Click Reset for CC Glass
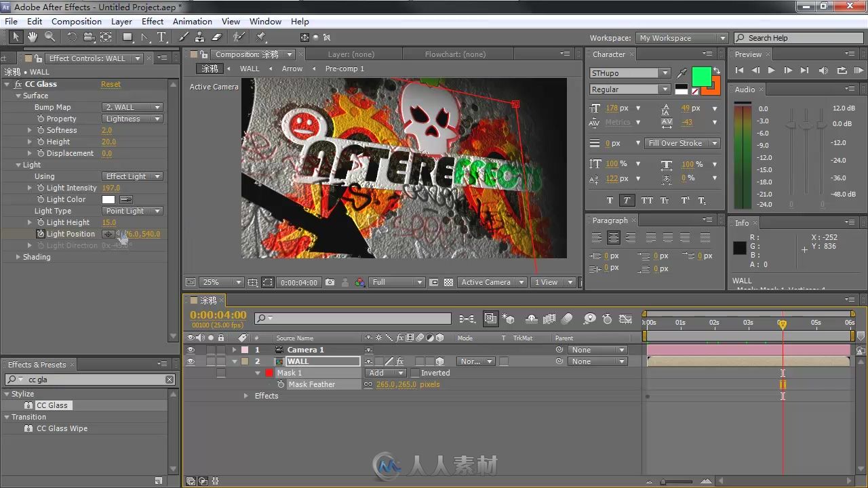 (111, 84)
